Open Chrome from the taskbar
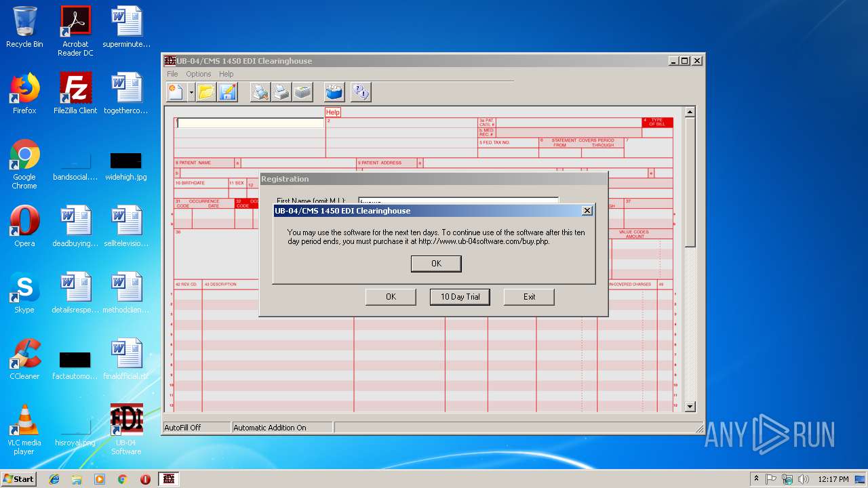Viewport: 868px width, 488px height. tap(123, 479)
